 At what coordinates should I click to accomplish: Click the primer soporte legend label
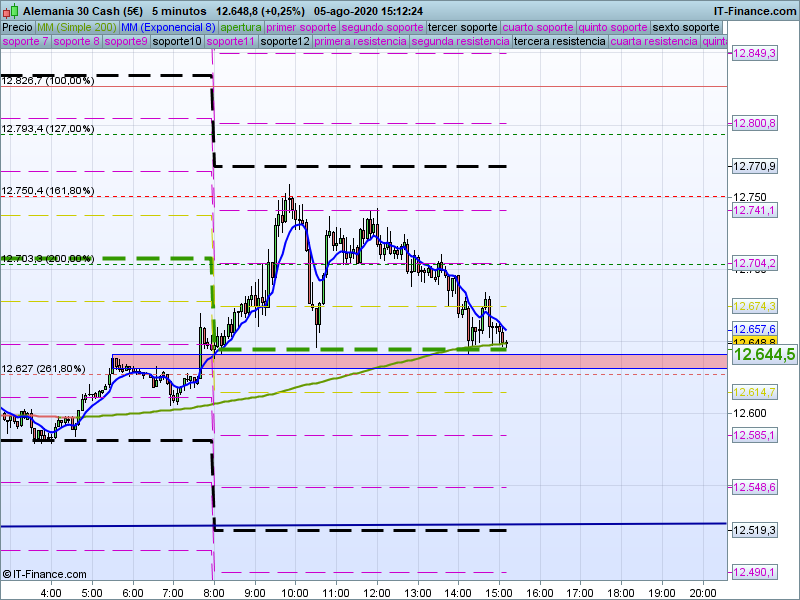click(x=302, y=27)
